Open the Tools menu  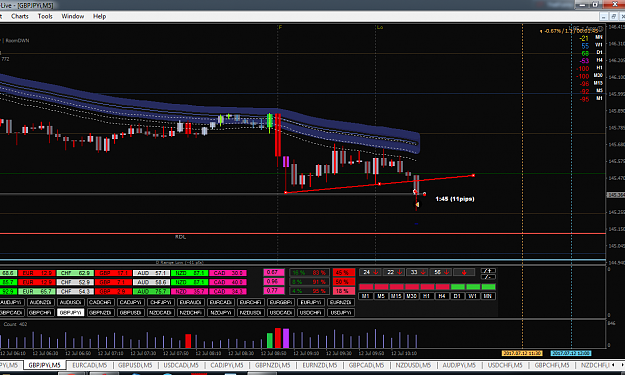pos(45,16)
